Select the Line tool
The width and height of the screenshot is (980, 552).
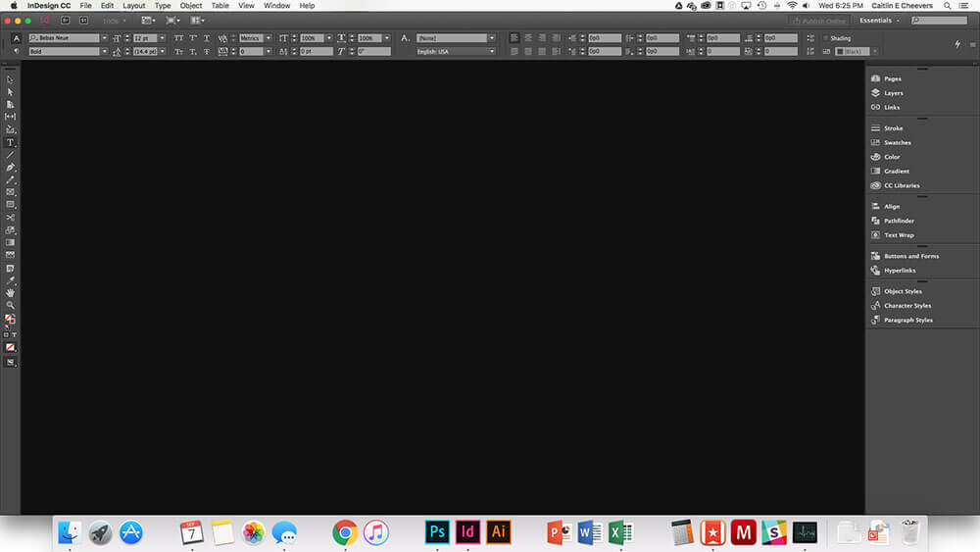click(x=10, y=155)
